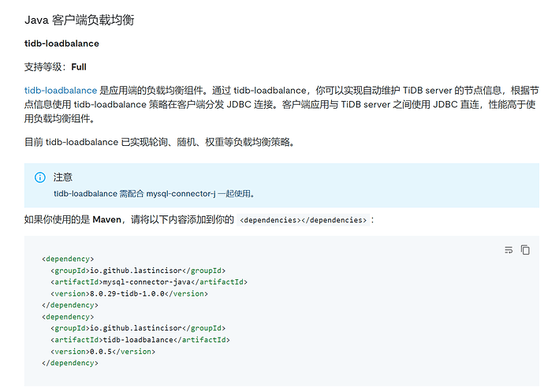Screen dimensions: 544x392
Task: Click the 支持等级：Full line
Action: (x=55, y=67)
